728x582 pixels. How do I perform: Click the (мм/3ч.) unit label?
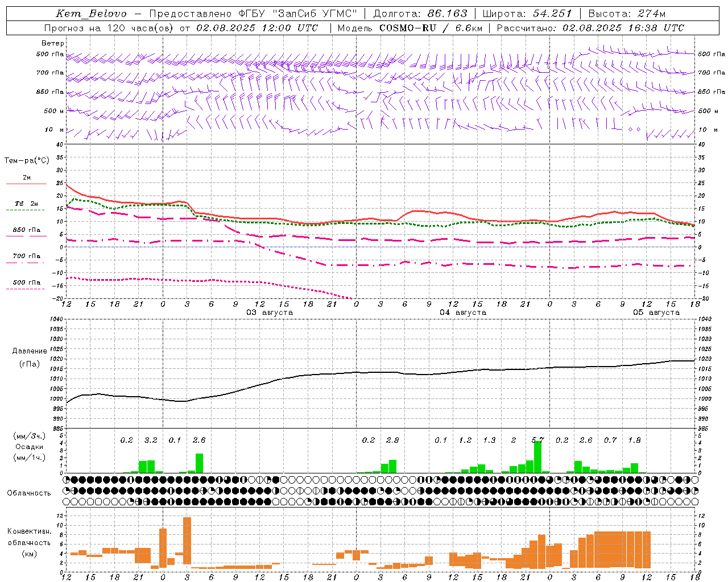pyautogui.click(x=29, y=436)
